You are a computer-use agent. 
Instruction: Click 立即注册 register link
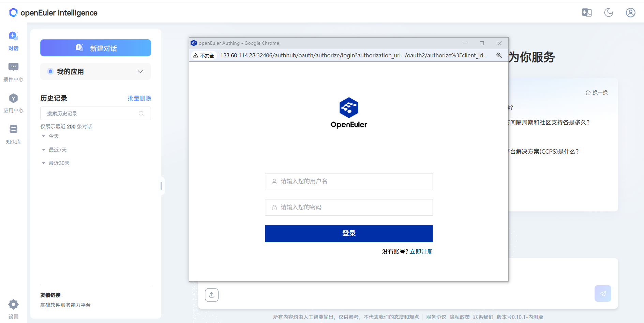[421, 252]
